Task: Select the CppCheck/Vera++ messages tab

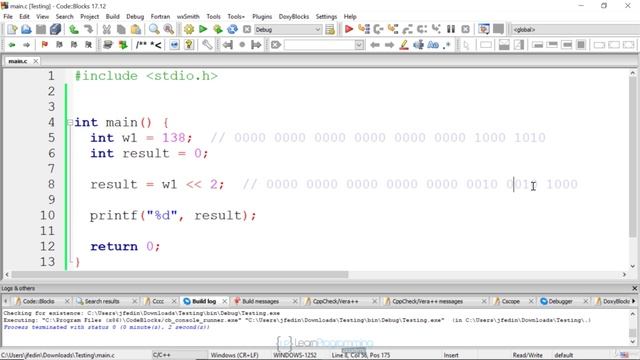Action: (x=427, y=301)
